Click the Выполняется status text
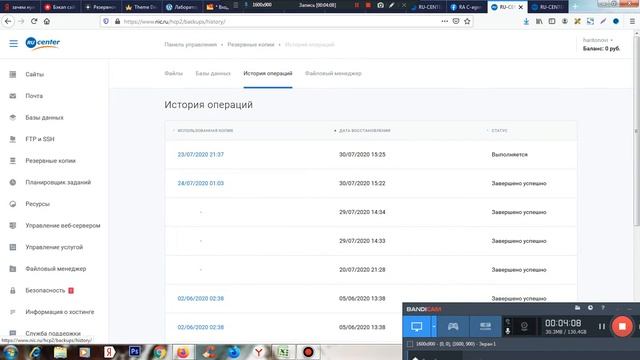640x360 pixels. pyautogui.click(x=509, y=155)
